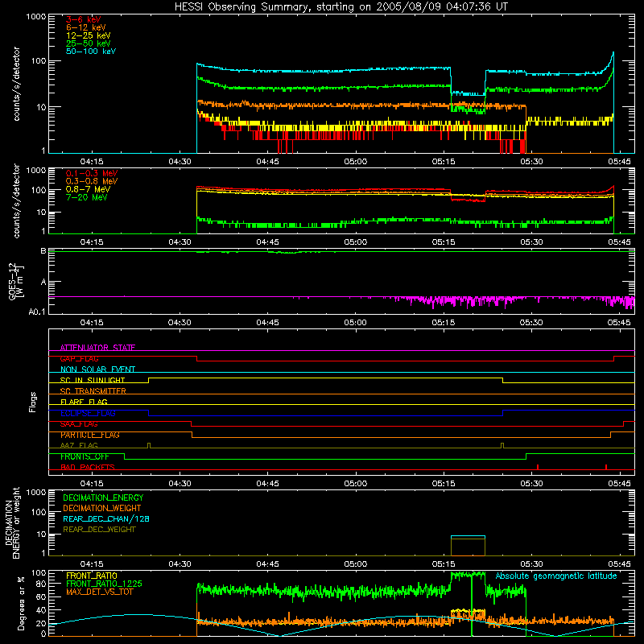Viewport: 644px width, 644px height.
Task: Click the DECIMATION_WEIGHT legend label
Action: point(102,508)
